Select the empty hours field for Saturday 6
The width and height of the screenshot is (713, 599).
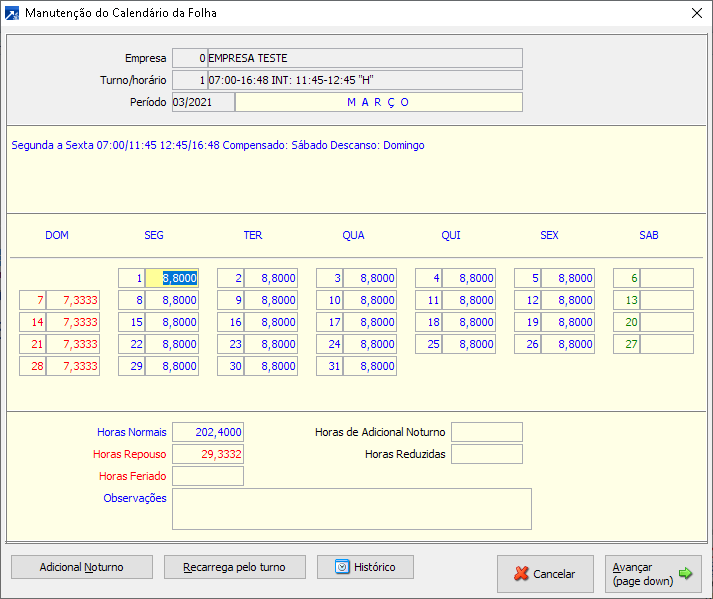click(x=666, y=278)
